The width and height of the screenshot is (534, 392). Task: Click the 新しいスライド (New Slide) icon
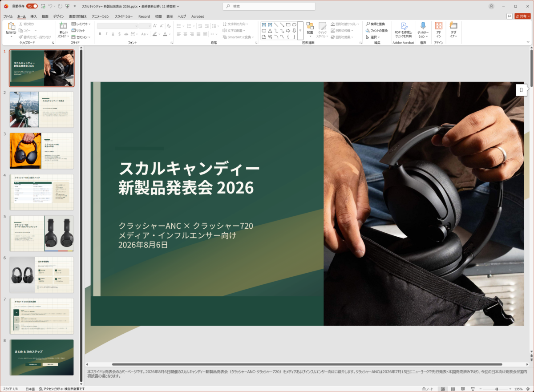click(63, 26)
